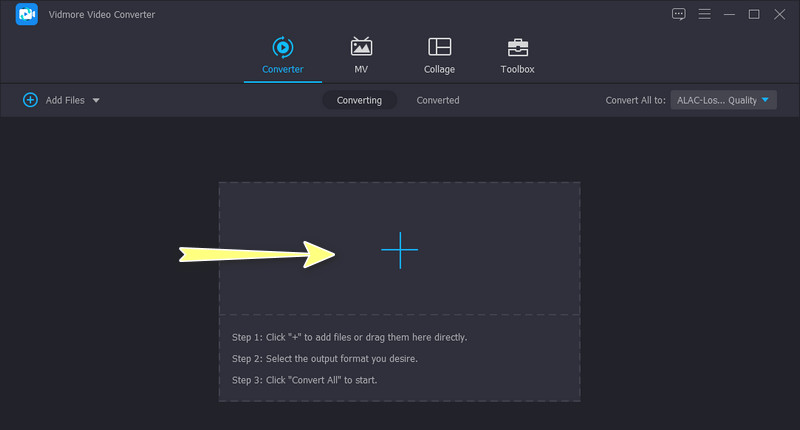
Task: Click the Step 2 output format instruction text
Action: pos(325,358)
